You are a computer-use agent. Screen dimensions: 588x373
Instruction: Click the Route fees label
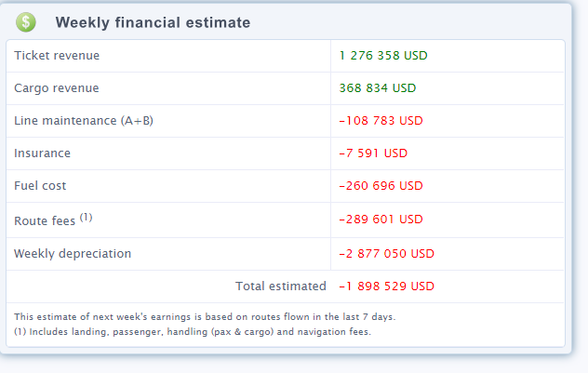[45, 221]
